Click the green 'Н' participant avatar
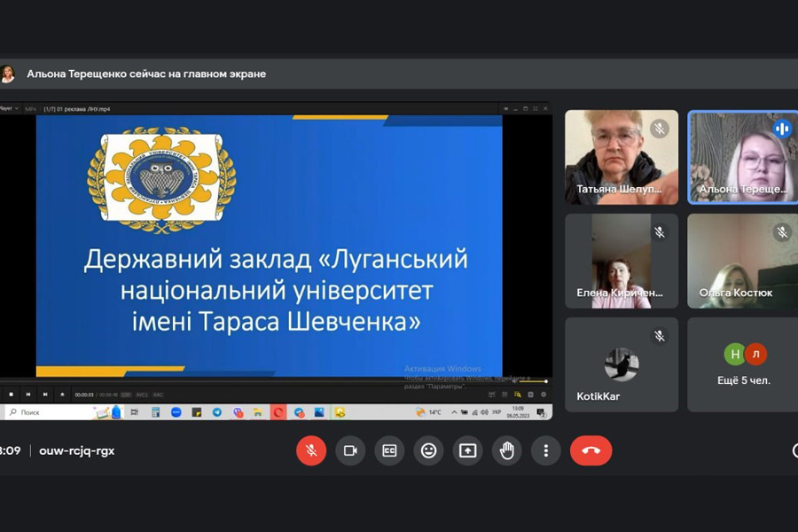The height and width of the screenshot is (532, 798). 734,355
